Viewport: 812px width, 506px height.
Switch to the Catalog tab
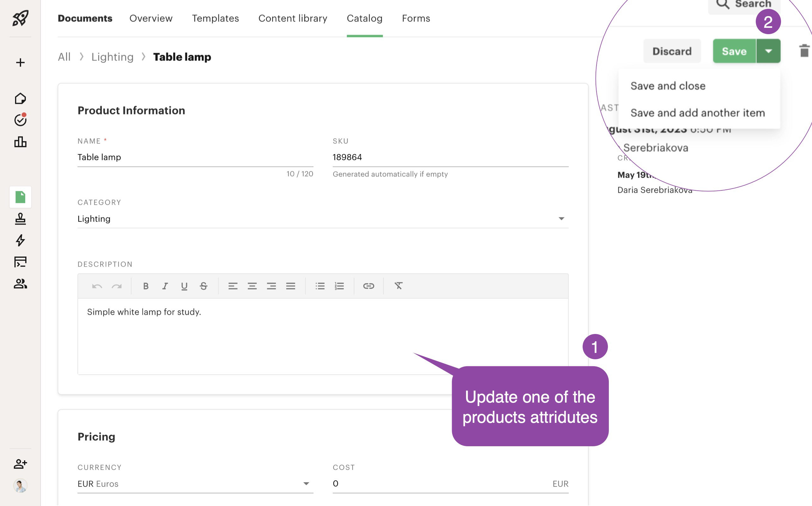click(x=365, y=18)
